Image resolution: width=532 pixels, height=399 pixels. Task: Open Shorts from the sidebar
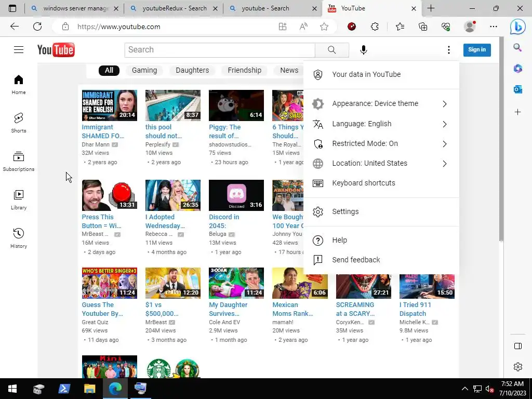[19, 123]
